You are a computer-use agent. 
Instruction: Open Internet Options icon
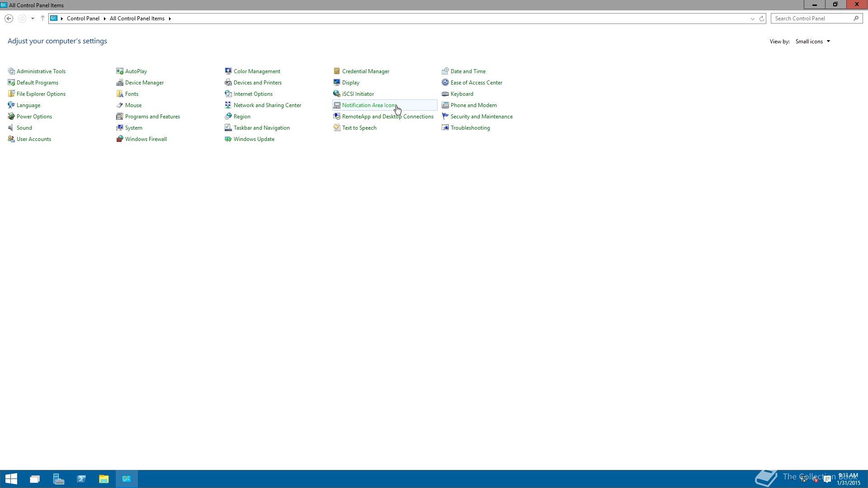point(228,94)
